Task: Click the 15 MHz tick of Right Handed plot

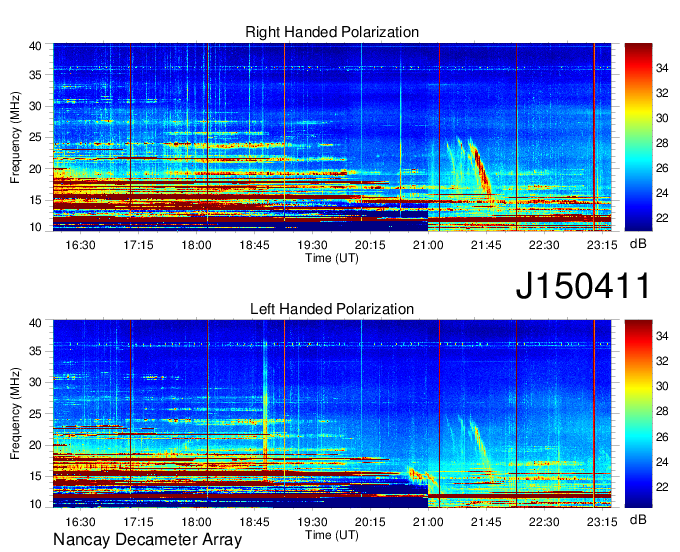Action: click(35, 200)
